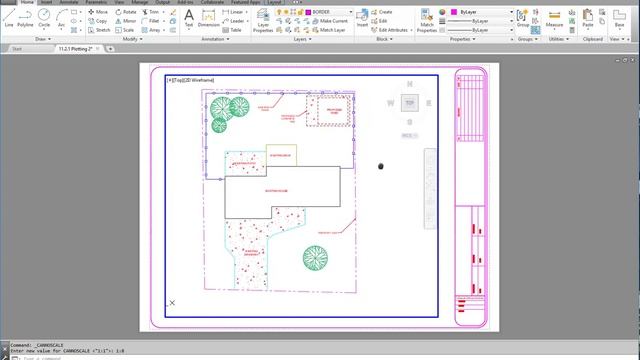Toggle layer on/off lightbulb icon in Layers

tap(279, 12)
